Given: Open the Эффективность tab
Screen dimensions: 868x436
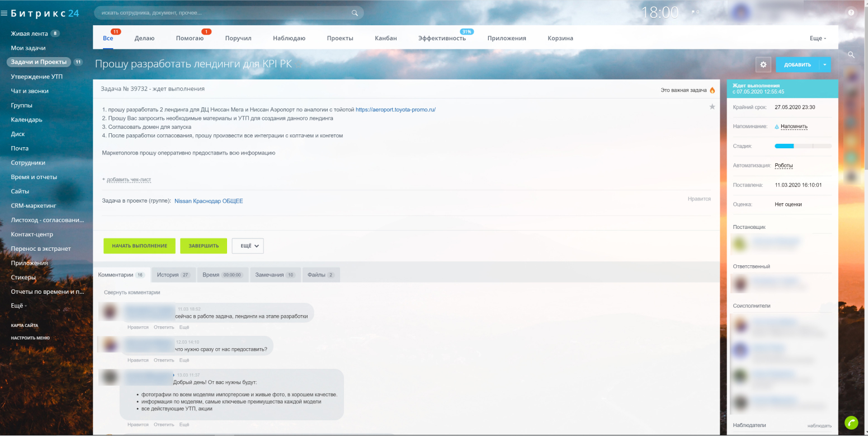Looking at the screenshot, I should click(x=442, y=38).
